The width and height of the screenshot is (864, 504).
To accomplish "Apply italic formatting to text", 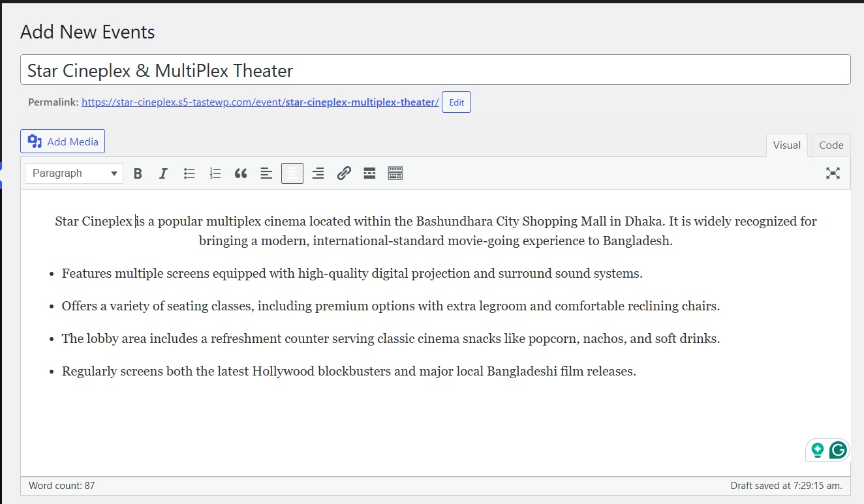I will coord(163,173).
